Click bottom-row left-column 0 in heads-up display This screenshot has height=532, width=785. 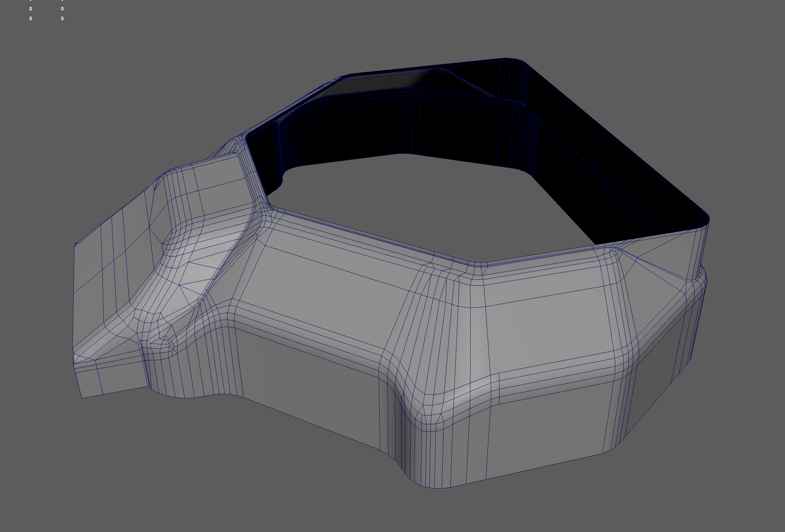(31, 19)
